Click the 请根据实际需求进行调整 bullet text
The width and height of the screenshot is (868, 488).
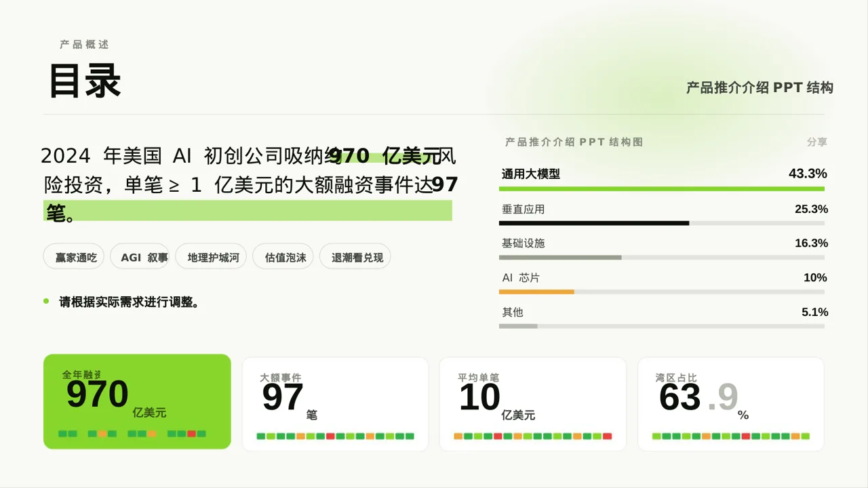129,302
